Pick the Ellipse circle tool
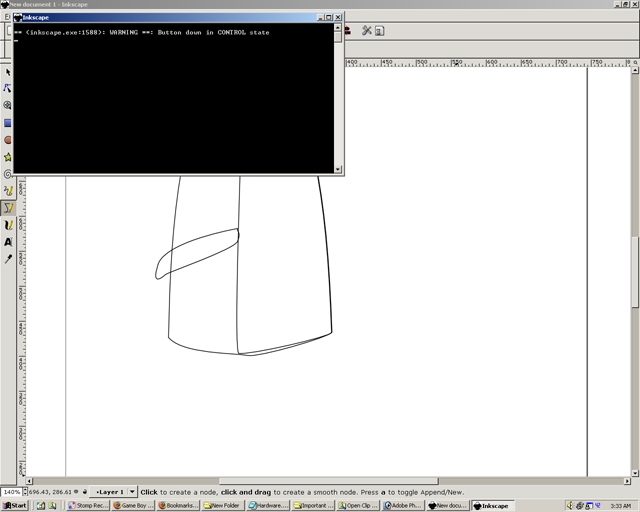This screenshot has height=512, width=640. [8, 140]
